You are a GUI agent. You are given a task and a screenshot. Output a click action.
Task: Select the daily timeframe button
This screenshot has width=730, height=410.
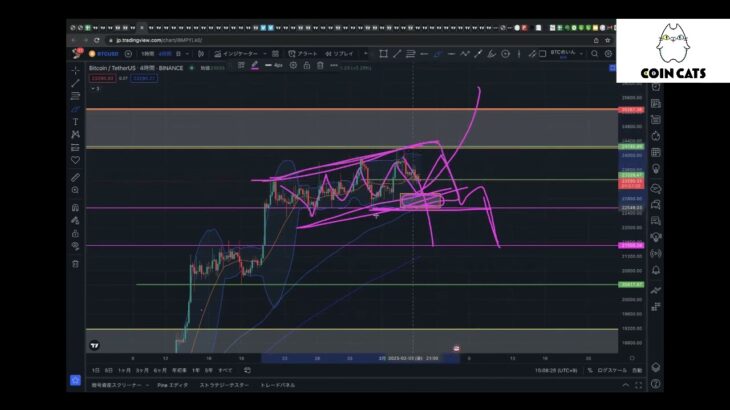[x=178, y=54]
